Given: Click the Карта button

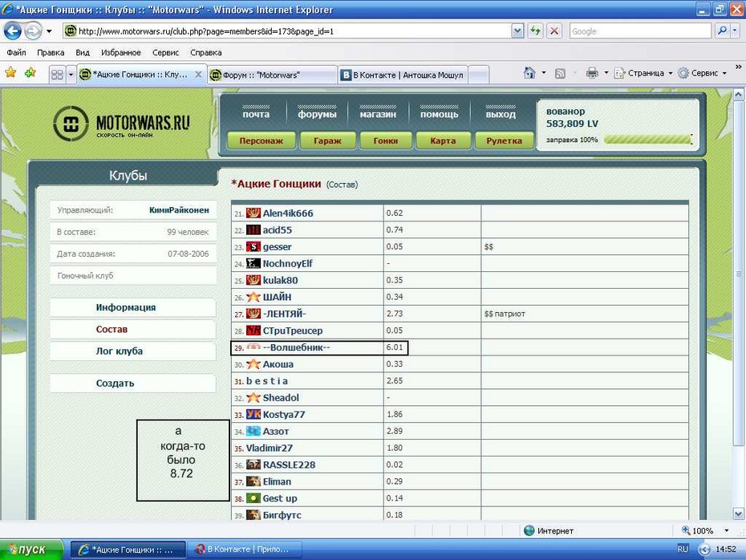Looking at the screenshot, I should (x=443, y=140).
